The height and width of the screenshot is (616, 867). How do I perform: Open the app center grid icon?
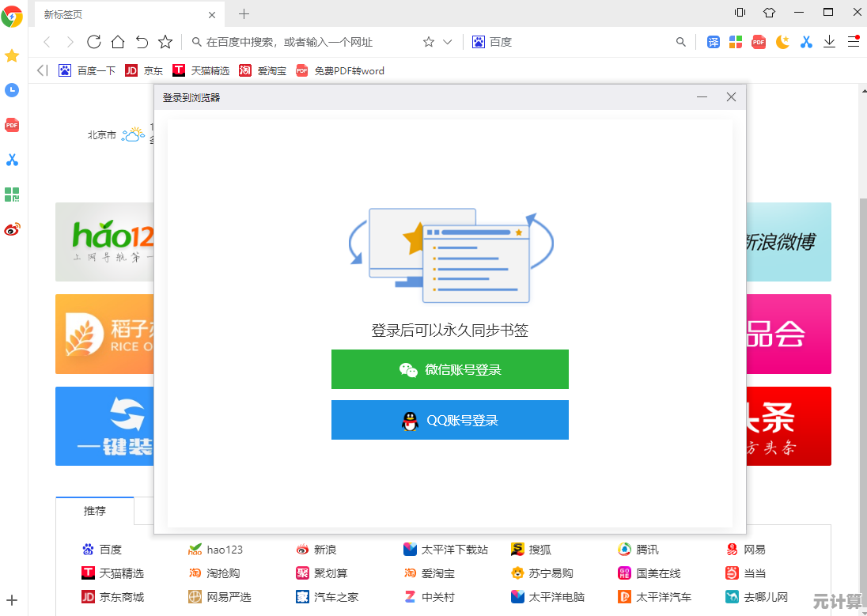(x=736, y=42)
